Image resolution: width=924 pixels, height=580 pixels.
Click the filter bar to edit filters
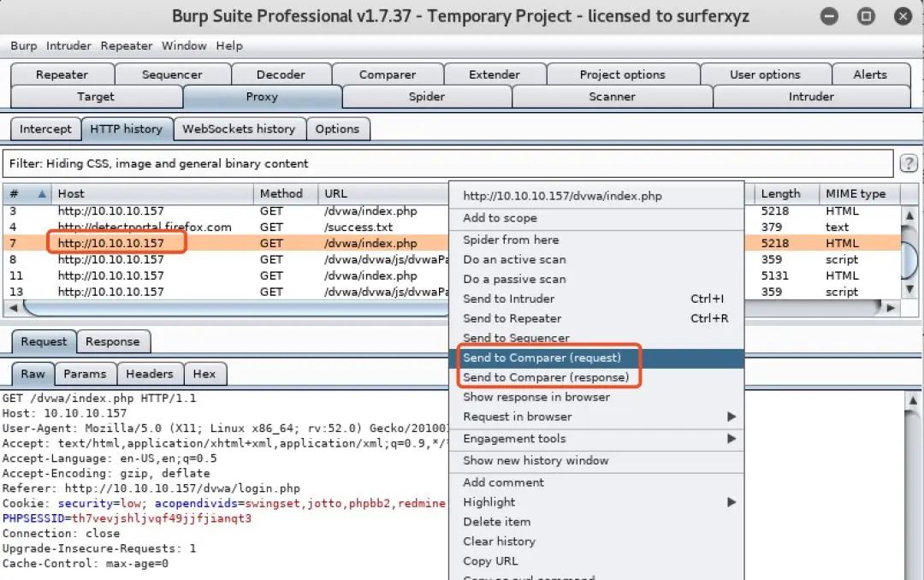447,164
